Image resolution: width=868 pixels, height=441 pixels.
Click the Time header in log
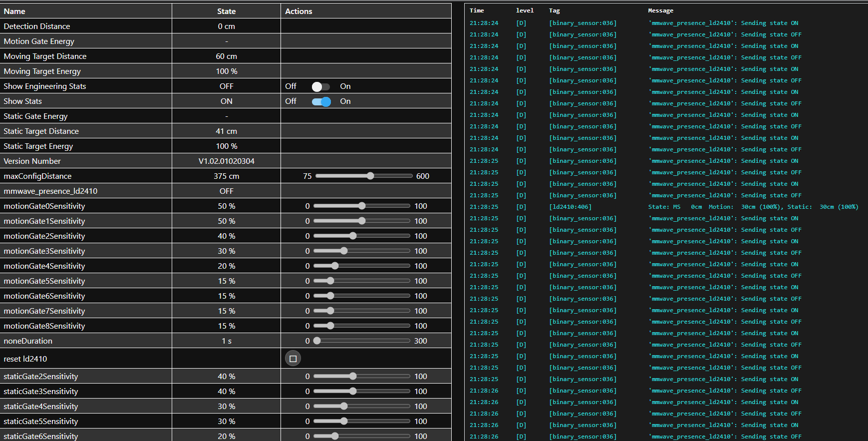click(x=477, y=10)
